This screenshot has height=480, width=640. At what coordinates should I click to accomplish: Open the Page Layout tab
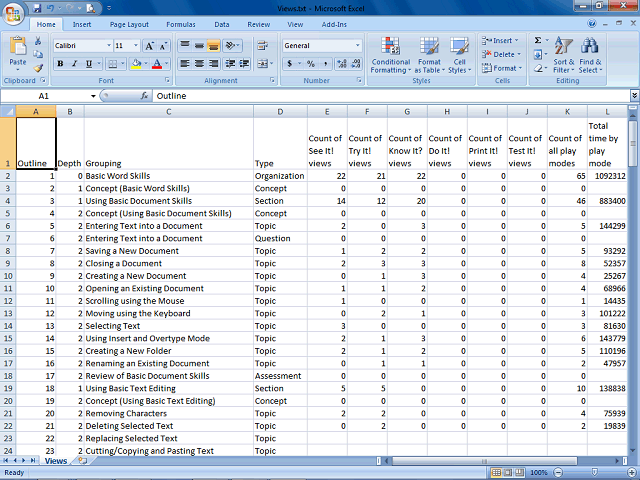point(129,24)
